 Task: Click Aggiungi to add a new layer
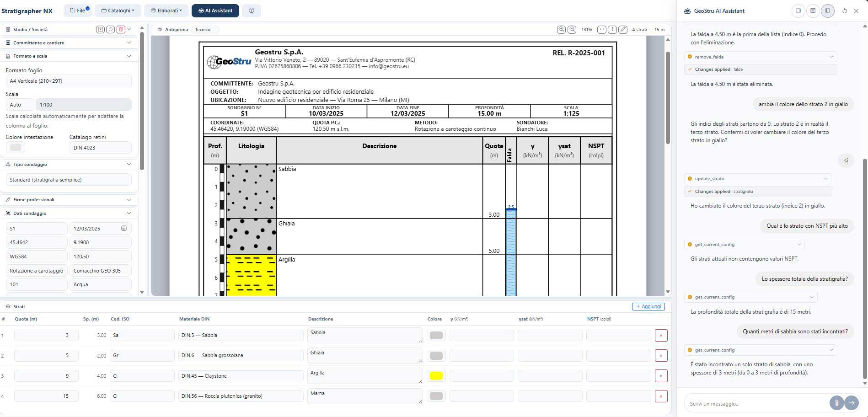tap(648, 306)
